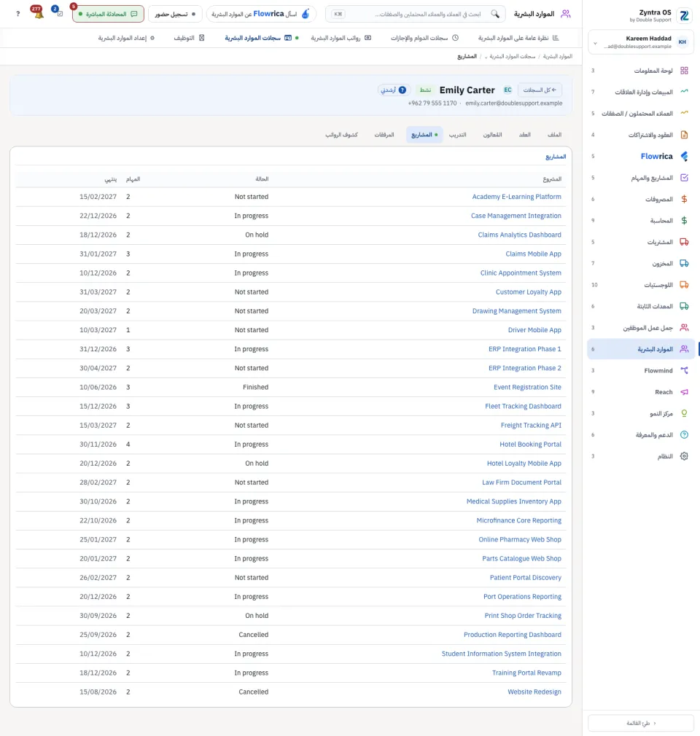
Task: Click the المبيعات وإدارة العلاقات sidebar icon
Action: [684, 92]
